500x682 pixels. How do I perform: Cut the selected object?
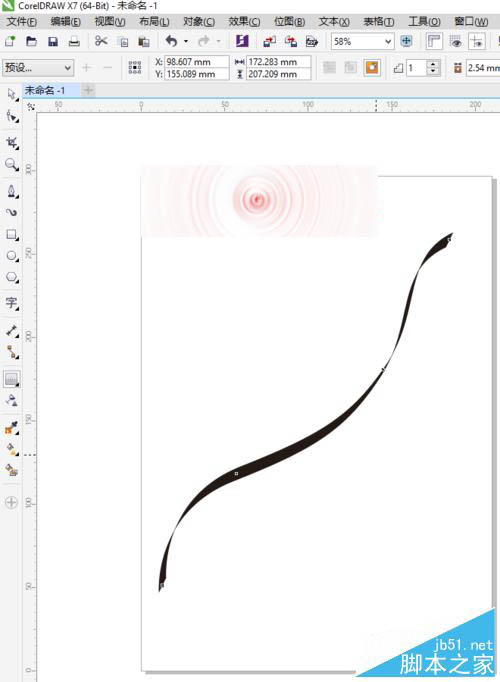pos(101,41)
